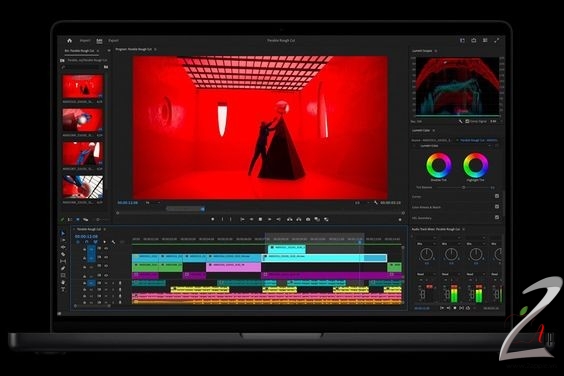Select the Pen tool
This screenshot has height=376, width=564.
pos(63,268)
